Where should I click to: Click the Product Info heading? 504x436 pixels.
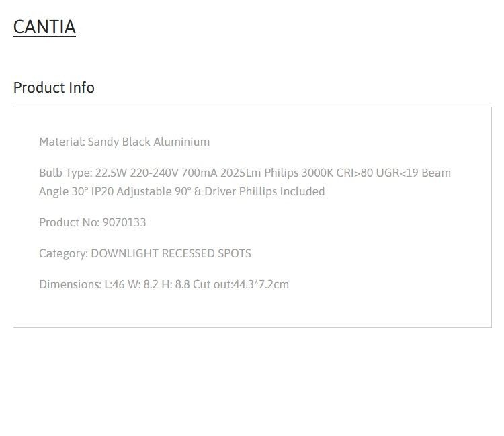point(54,88)
